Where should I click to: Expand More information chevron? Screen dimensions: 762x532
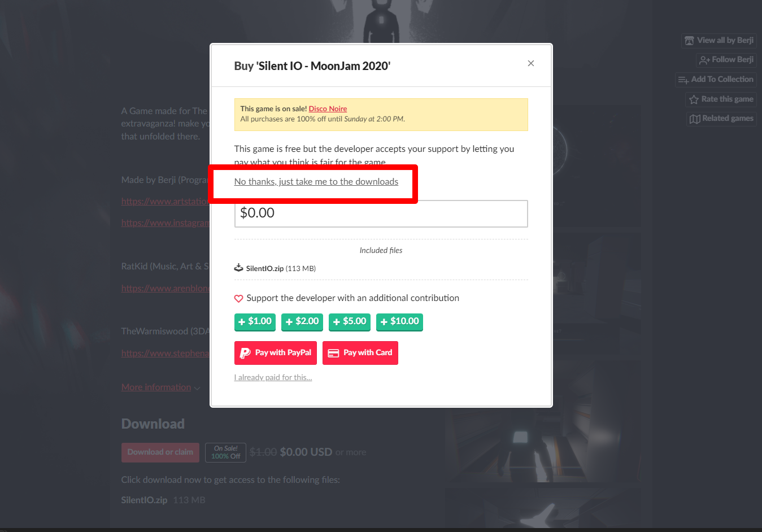click(x=197, y=388)
